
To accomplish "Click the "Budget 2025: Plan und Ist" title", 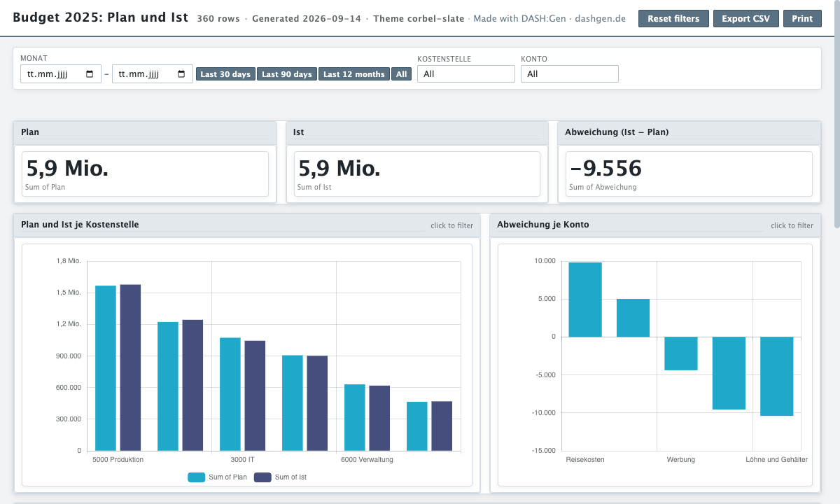I will click(x=101, y=17).
